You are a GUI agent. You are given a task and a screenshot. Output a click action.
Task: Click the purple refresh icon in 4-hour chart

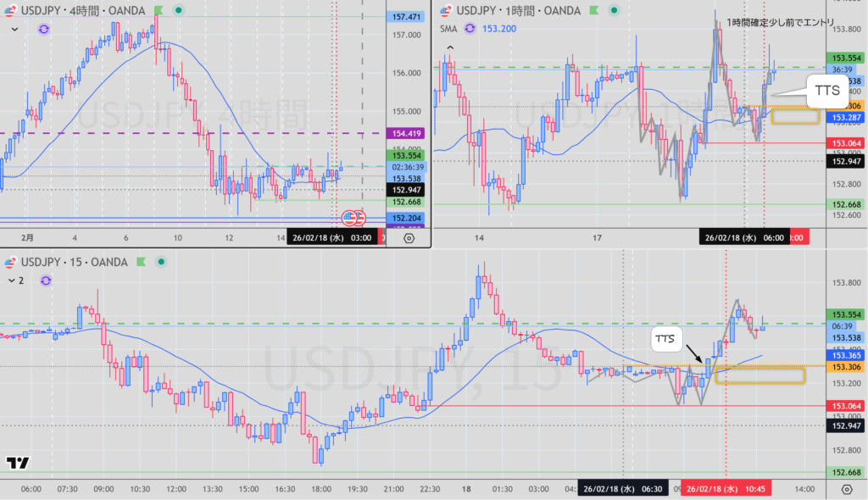(x=44, y=28)
